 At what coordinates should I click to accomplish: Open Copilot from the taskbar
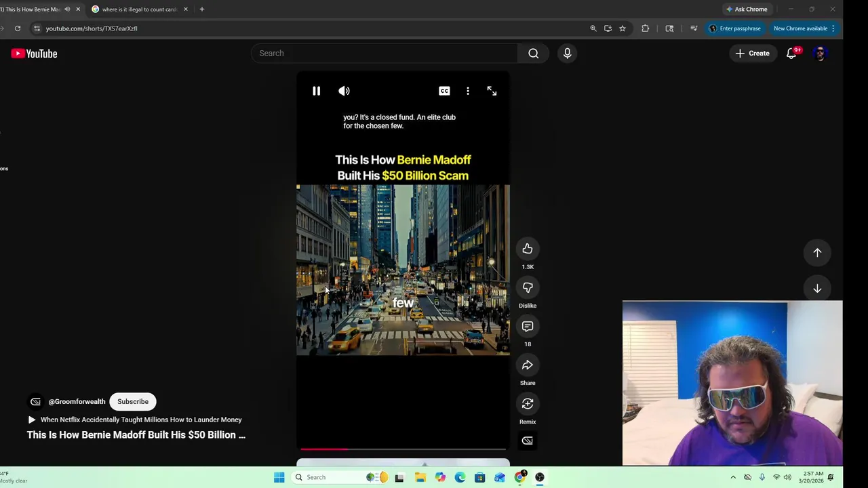(x=440, y=477)
